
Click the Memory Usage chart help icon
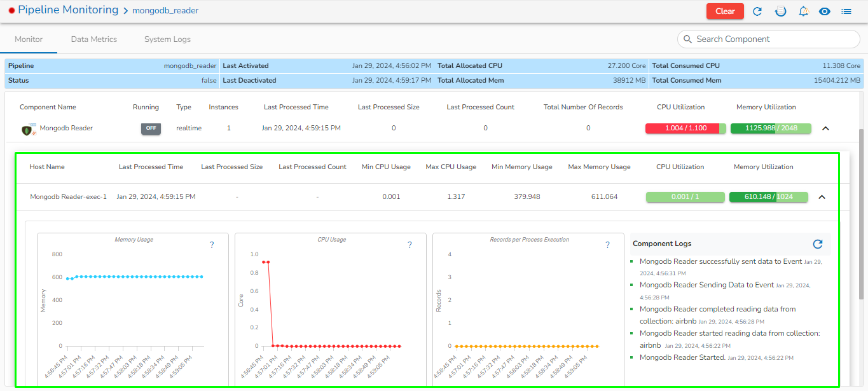tap(212, 245)
